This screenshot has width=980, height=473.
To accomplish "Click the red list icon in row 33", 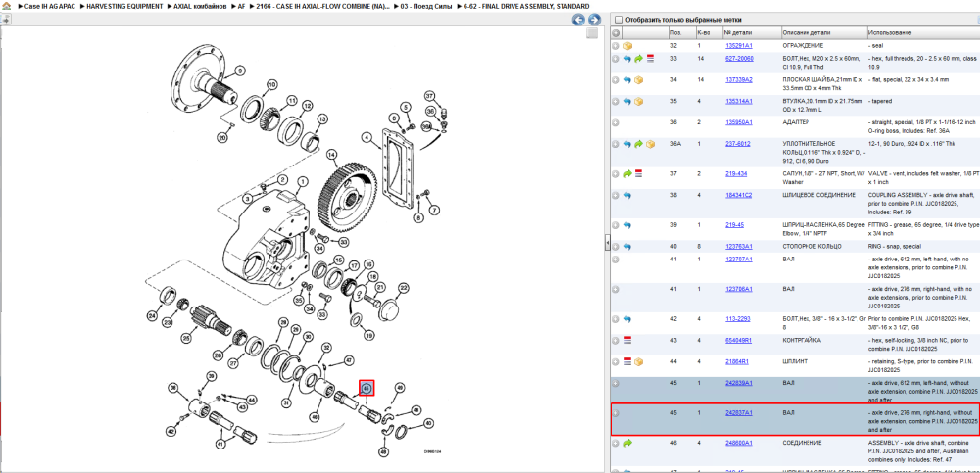I will coord(650,58).
